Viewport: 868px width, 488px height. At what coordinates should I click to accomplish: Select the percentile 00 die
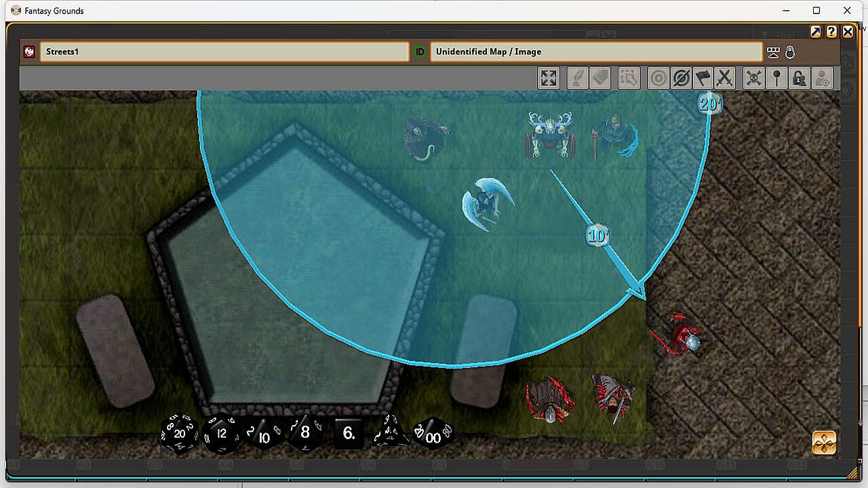pyautogui.click(x=433, y=434)
